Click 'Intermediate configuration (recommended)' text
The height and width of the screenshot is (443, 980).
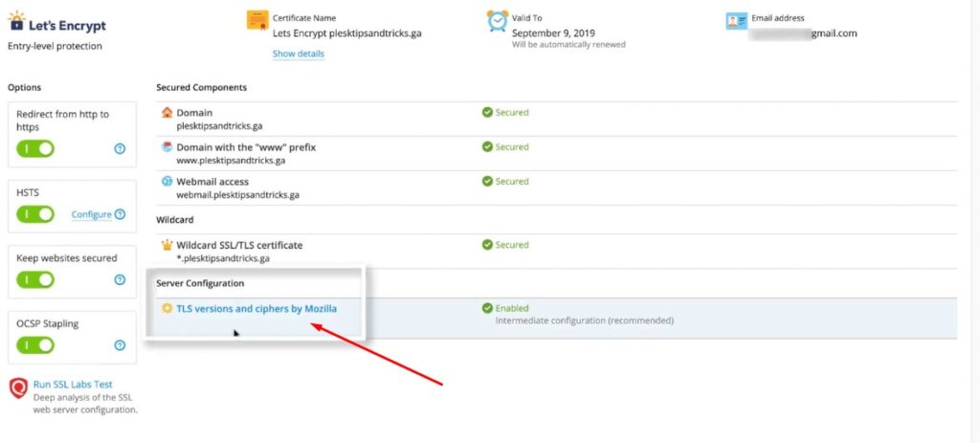click(x=585, y=321)
